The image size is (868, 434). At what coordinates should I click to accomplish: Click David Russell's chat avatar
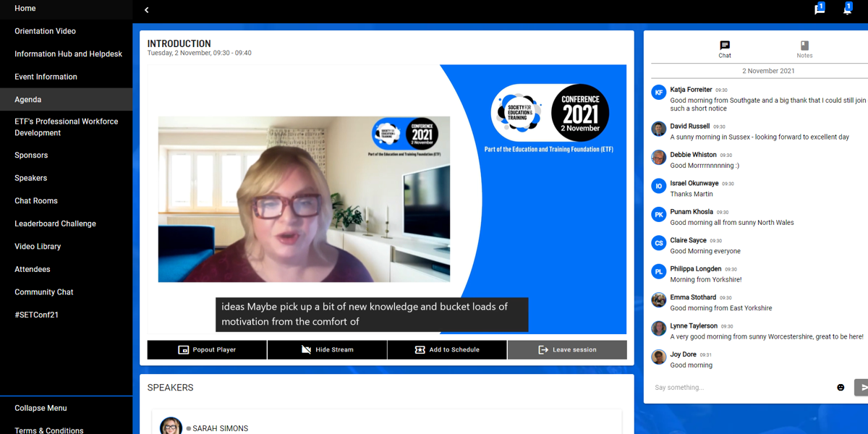click(658, 129)
